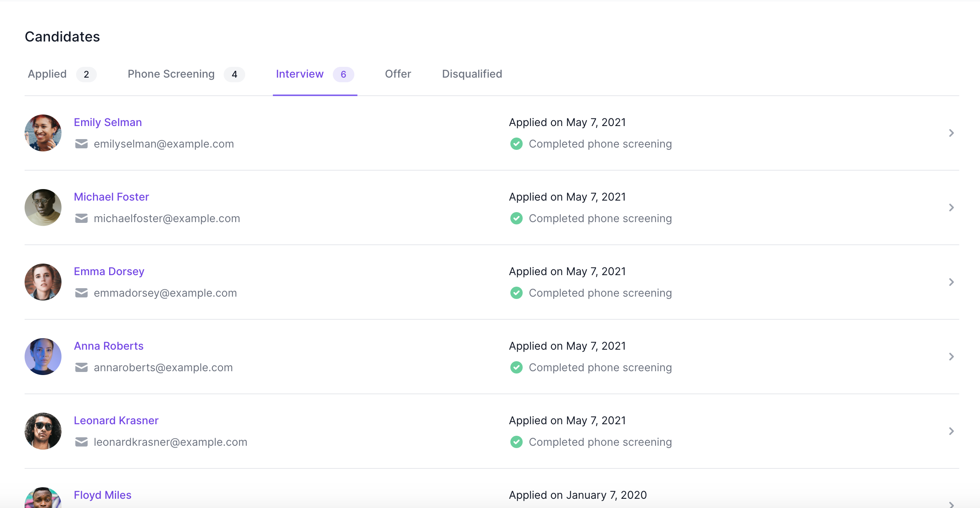Expand Emily Selman's row with the chevron
Screen dimensions: 980x508
(x=952, y=133)
